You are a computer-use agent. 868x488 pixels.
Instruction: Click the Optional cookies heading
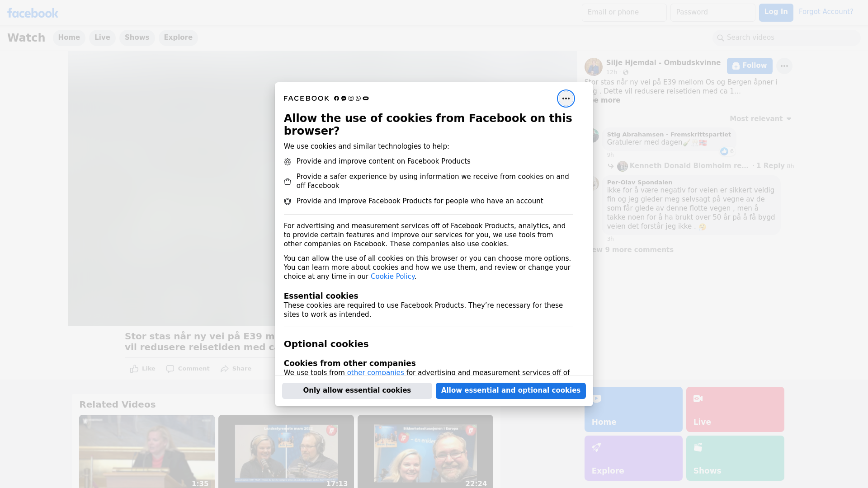[326, 344]
